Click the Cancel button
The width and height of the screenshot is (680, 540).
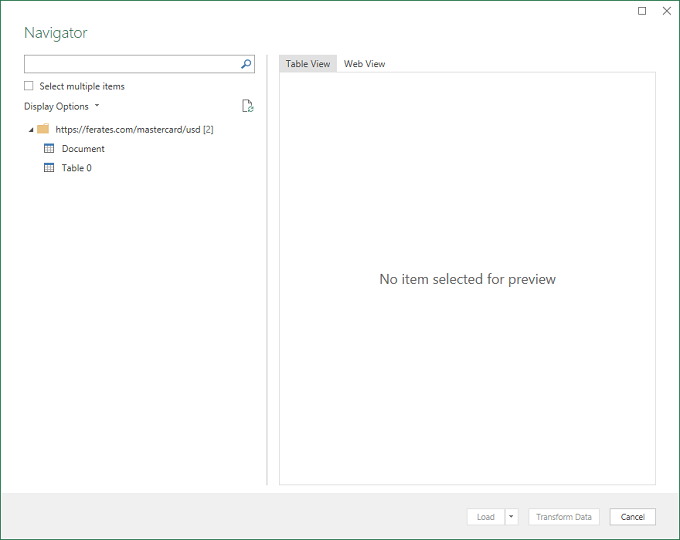pos(632,517)
